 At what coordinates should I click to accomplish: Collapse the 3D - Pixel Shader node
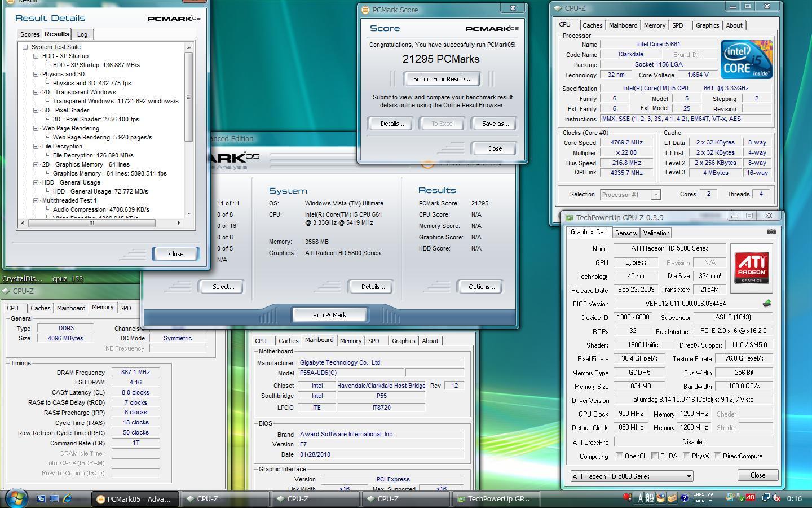pos(36,110)
